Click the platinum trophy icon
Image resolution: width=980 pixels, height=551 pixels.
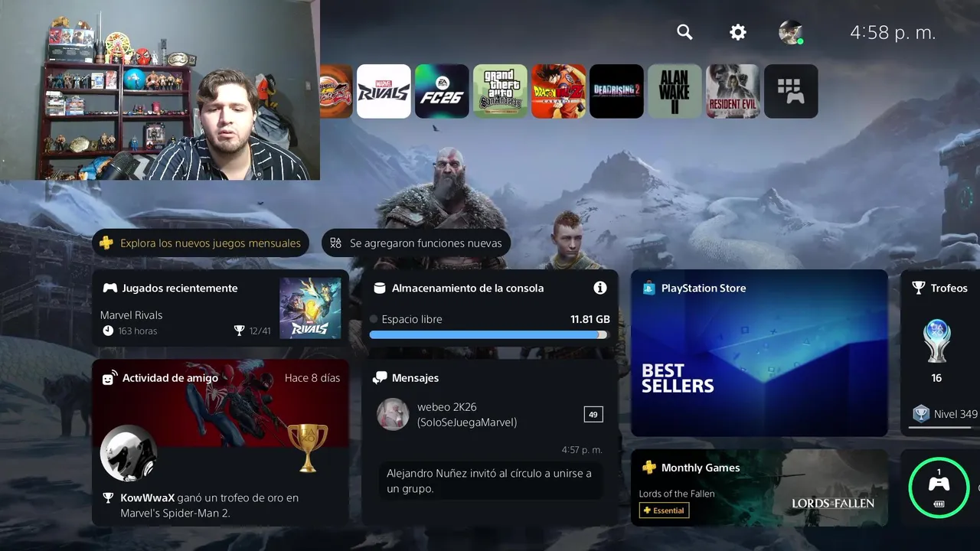[x=936, y=341]
